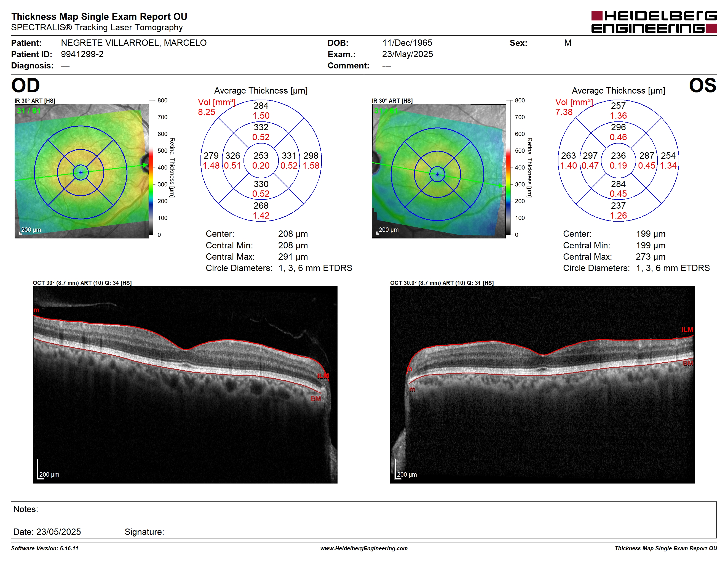728x563 pixels.
Task: Click the OS OCT B-scan image
Action: (542, 384)
